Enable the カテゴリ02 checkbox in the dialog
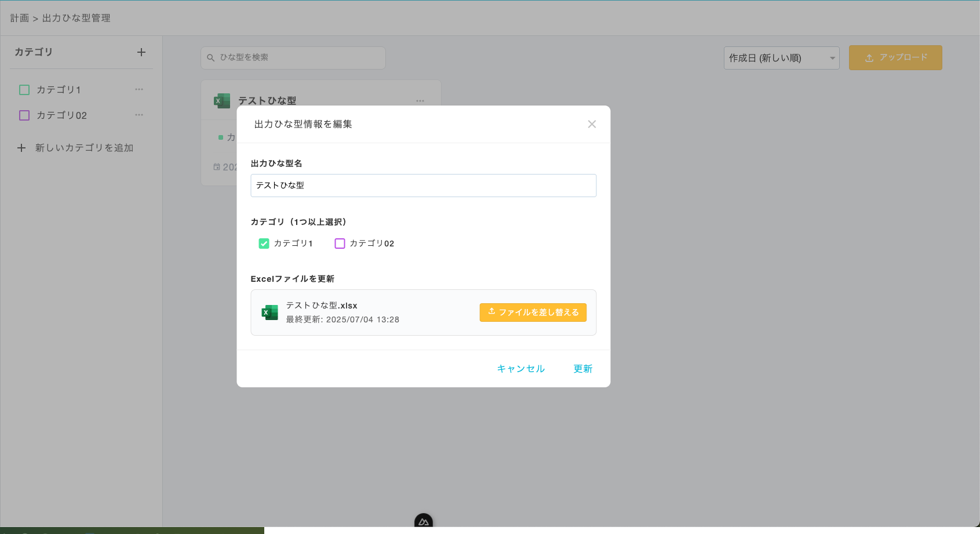 (x=340, y=244)
